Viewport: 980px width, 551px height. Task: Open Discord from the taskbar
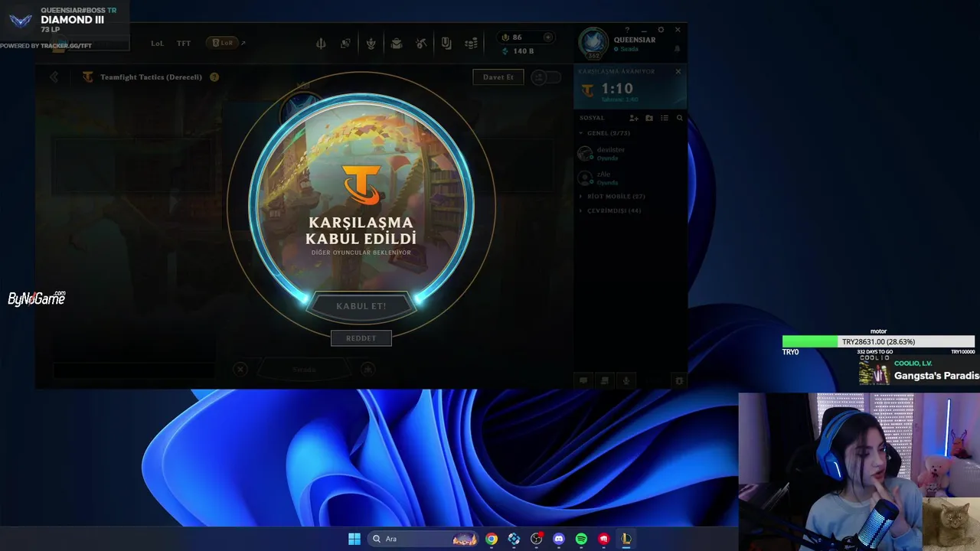[x=559, y=539]
